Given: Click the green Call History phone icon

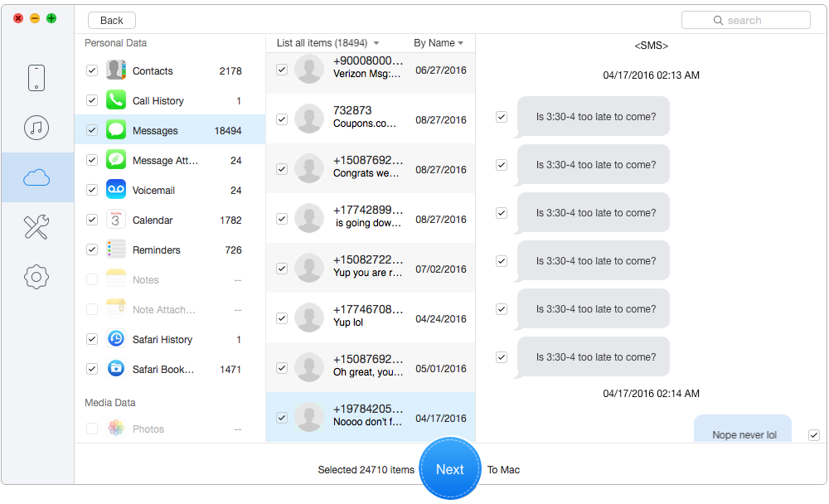Looking at the screenshot, I should (x=116, y=100).
